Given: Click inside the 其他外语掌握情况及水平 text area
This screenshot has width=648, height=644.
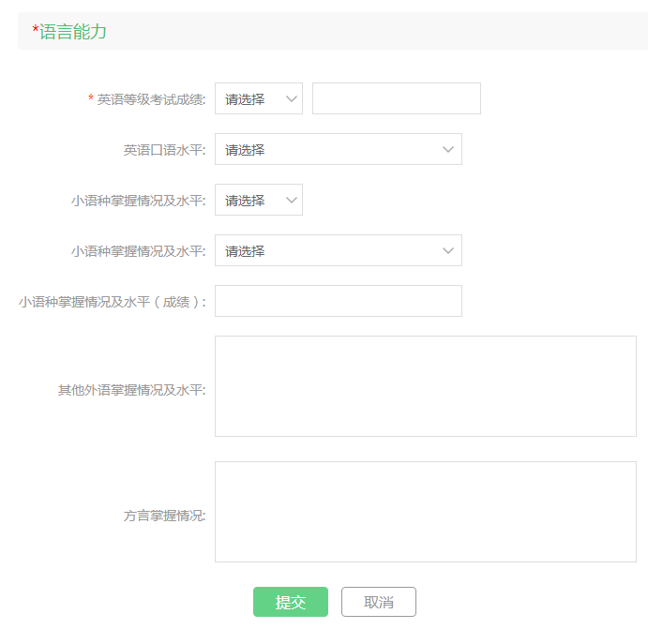Looking at the screenshot, I should click(x=425, y=386).
